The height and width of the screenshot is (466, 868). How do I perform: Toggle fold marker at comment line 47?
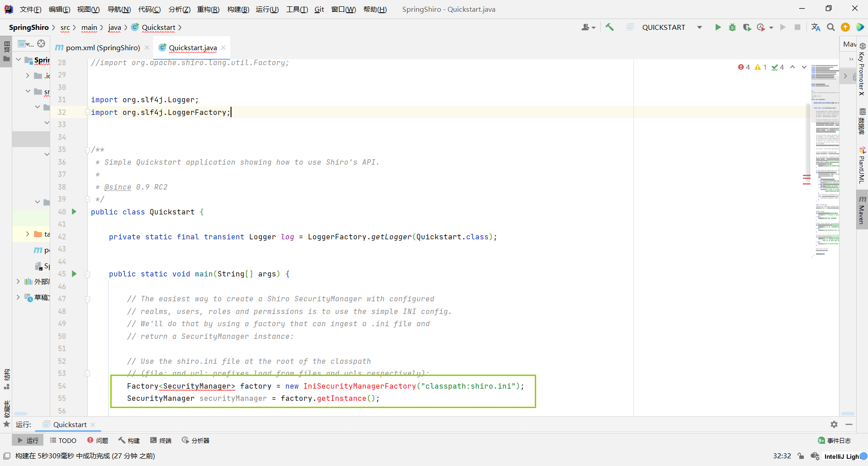click(x=88, y=299)
